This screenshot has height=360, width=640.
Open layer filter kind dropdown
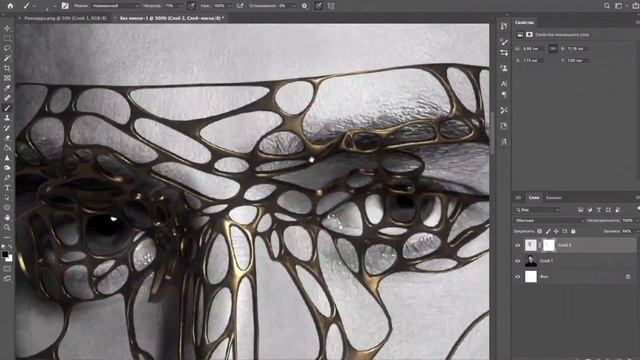pyautogui.click(x=537, y=210)
